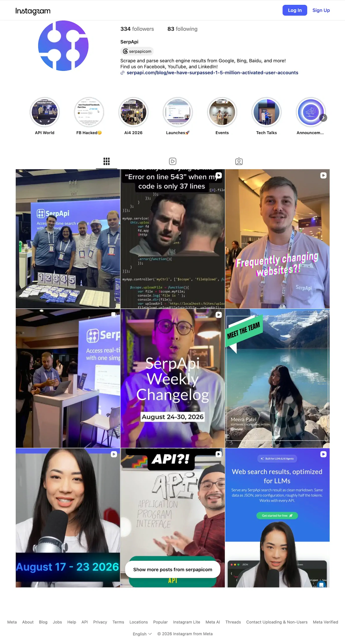
Task: Switch to the tagged posts tab
Action: [x=239, y=161]
